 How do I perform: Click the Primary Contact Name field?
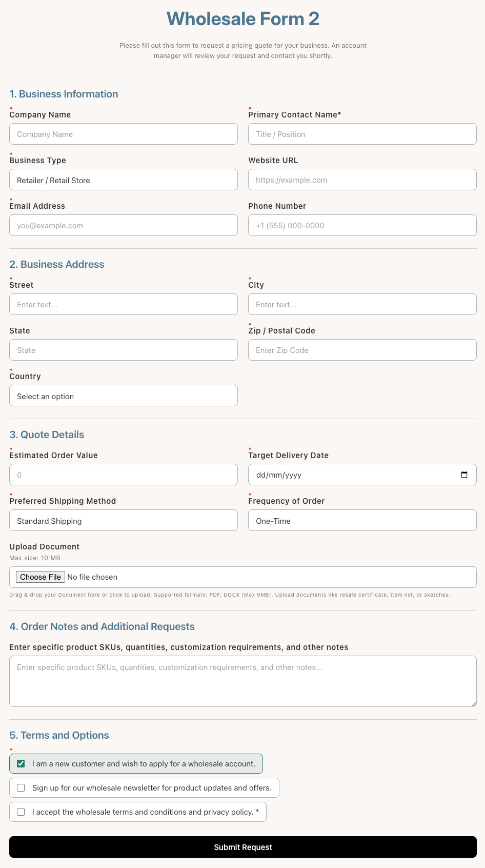pos(362,134)
